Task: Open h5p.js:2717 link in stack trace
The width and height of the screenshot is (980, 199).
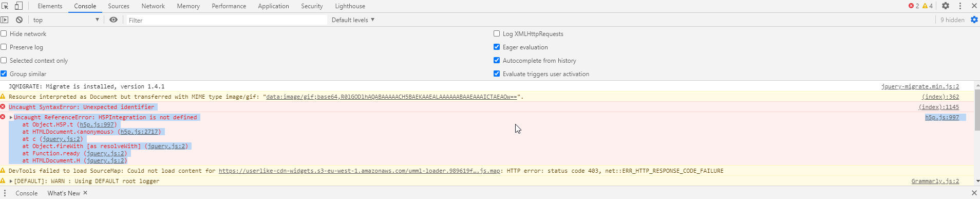Action: pyautogui.click(x=139, y=132)
